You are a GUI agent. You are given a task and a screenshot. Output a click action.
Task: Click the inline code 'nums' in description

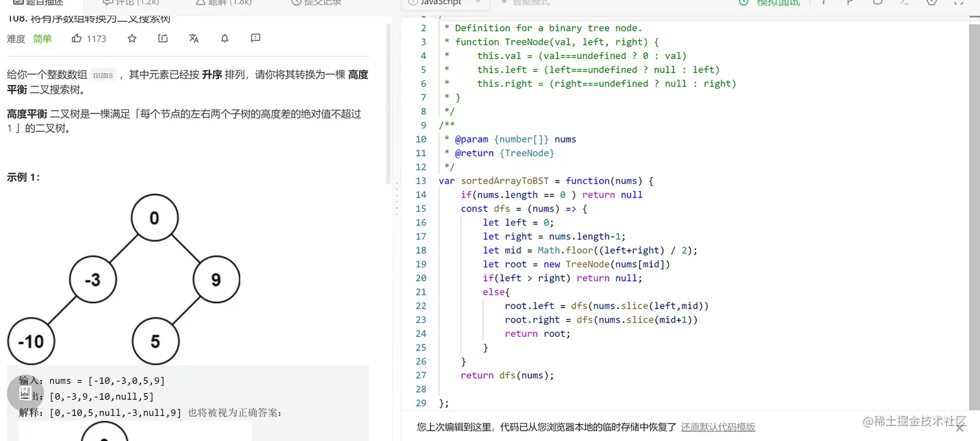[x=103, y=75]
